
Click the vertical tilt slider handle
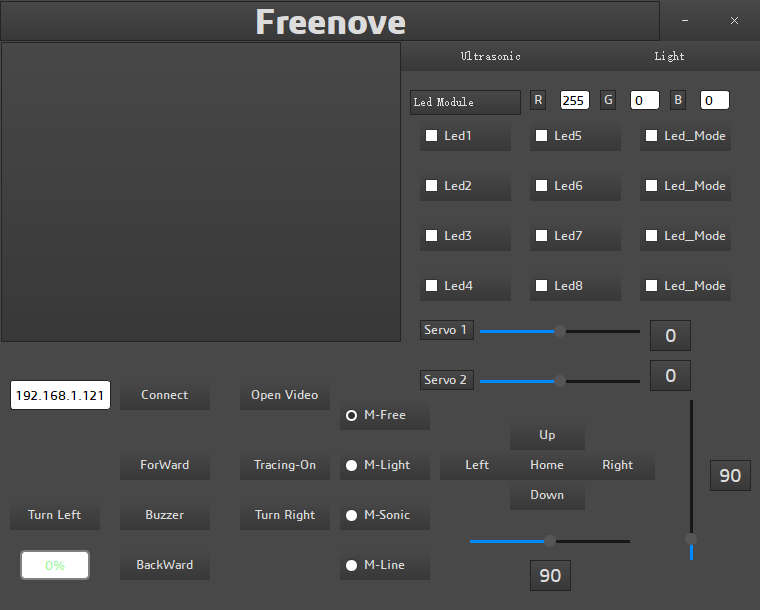[691, 539]
